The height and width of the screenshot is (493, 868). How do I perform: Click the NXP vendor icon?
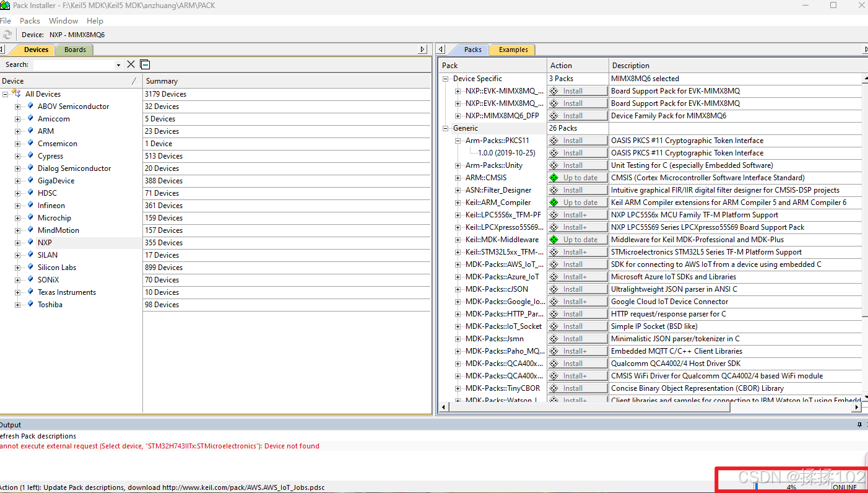click(x=30, y=242)
